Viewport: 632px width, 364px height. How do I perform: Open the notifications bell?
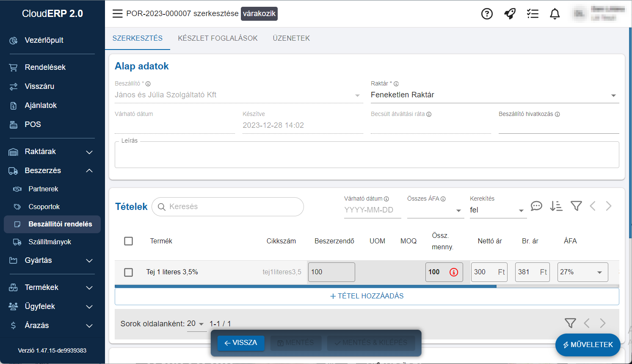coord(555,14)
